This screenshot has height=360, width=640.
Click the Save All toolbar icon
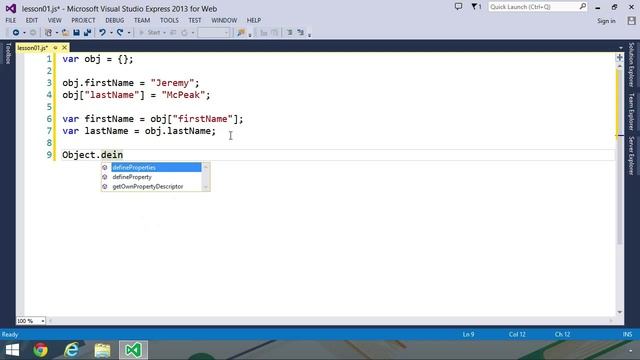tap(87, 33)
